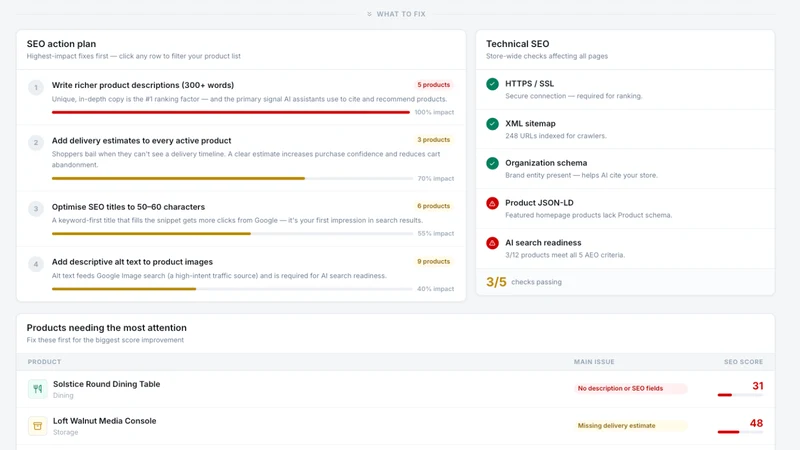Viewport: 800px width, 450px height.
Task: Sort by the SEO SCORE column header
Action: pos(743,362)
